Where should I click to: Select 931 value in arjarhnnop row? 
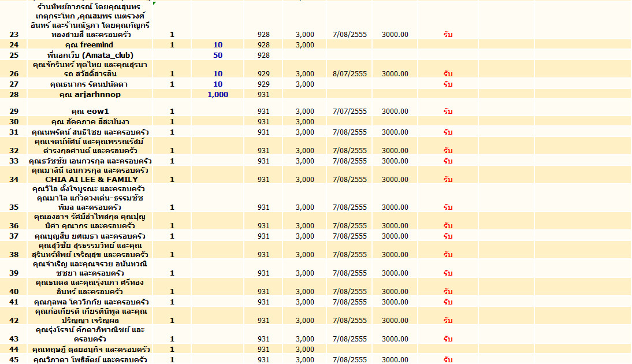263,95
